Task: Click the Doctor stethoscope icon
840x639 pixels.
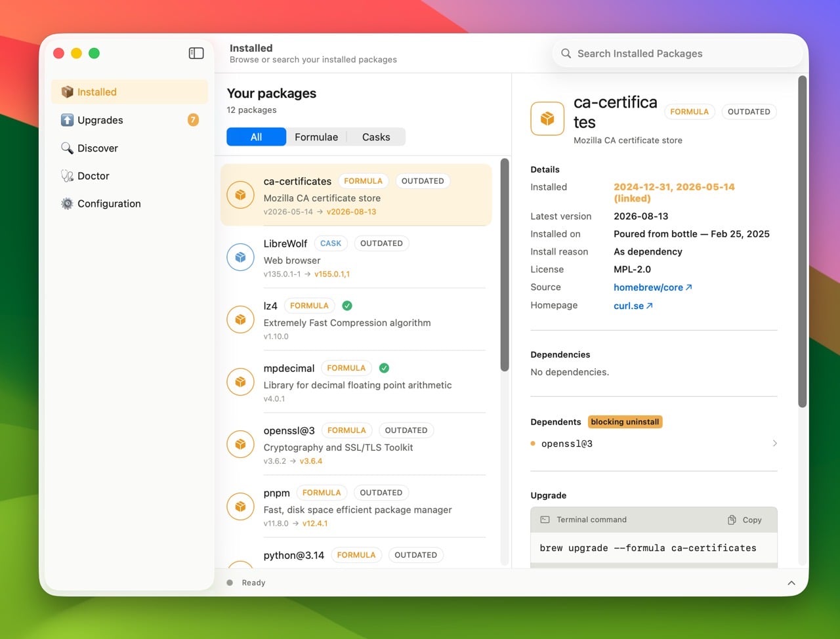Action: click(x=67, y=176)
